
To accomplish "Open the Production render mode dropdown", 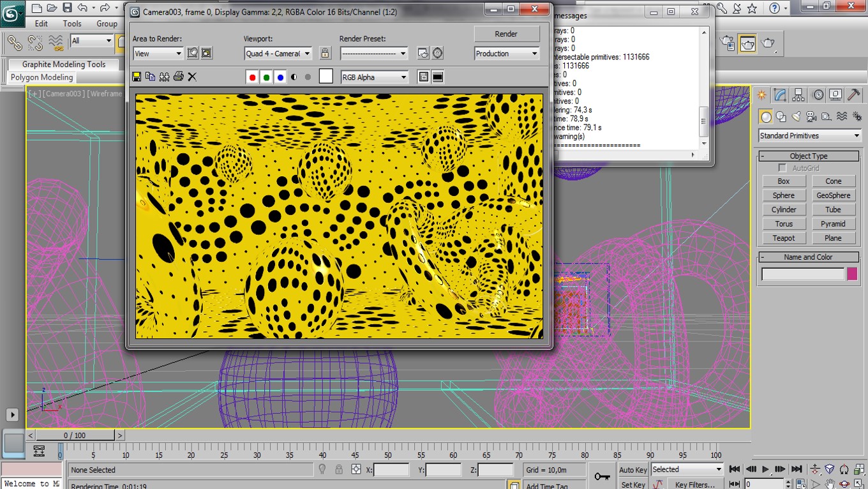I will tap(507, 54).
